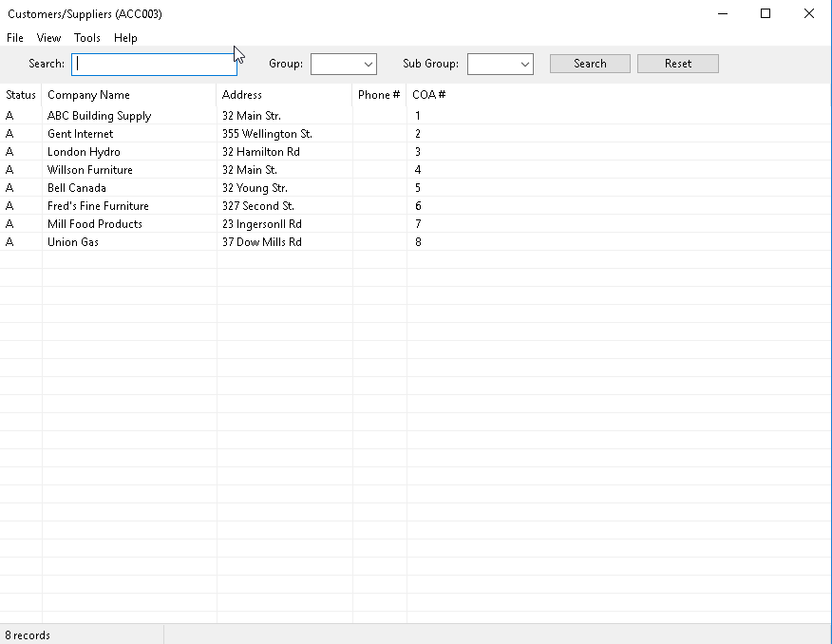Click the Reset button
832x644 pixels.
tap(678, 64)
